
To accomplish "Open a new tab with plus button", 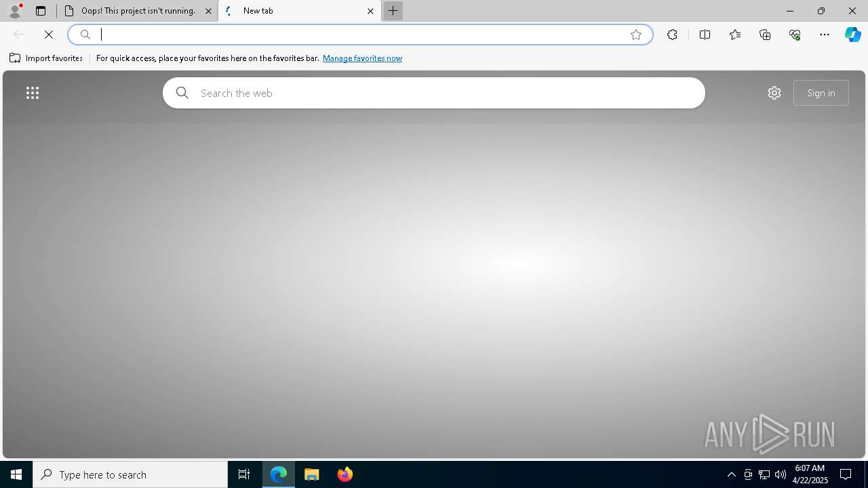I will point(393,11).
